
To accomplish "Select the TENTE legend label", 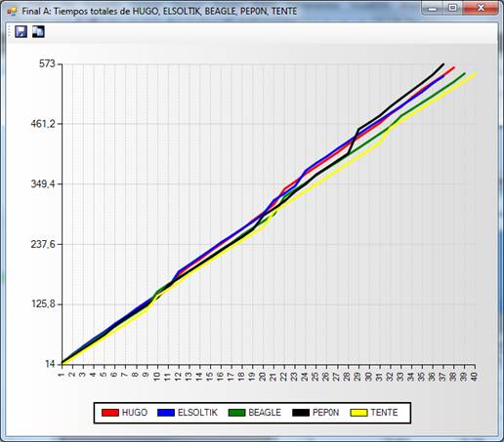I will 384,413.
